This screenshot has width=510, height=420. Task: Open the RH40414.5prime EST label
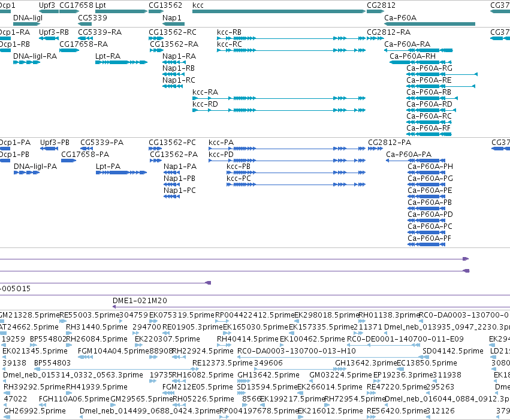click(248, 339)
